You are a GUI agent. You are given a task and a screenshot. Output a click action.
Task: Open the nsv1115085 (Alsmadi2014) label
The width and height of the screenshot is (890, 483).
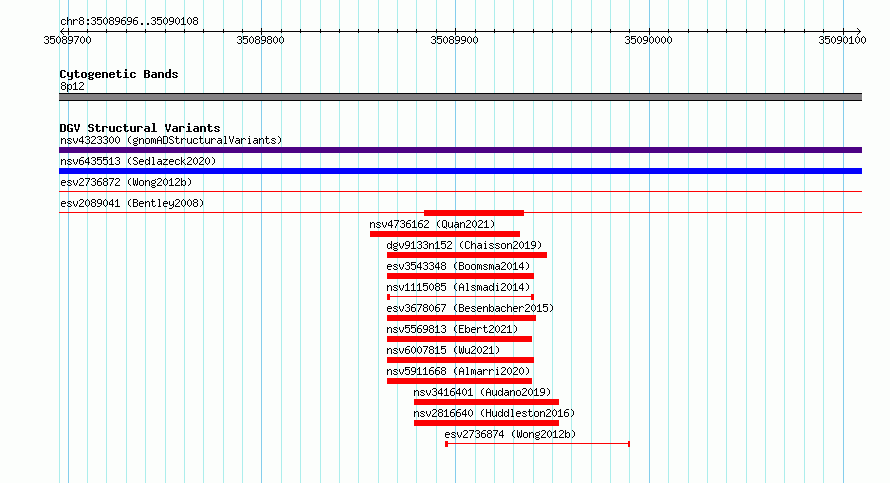pos(458,287)
